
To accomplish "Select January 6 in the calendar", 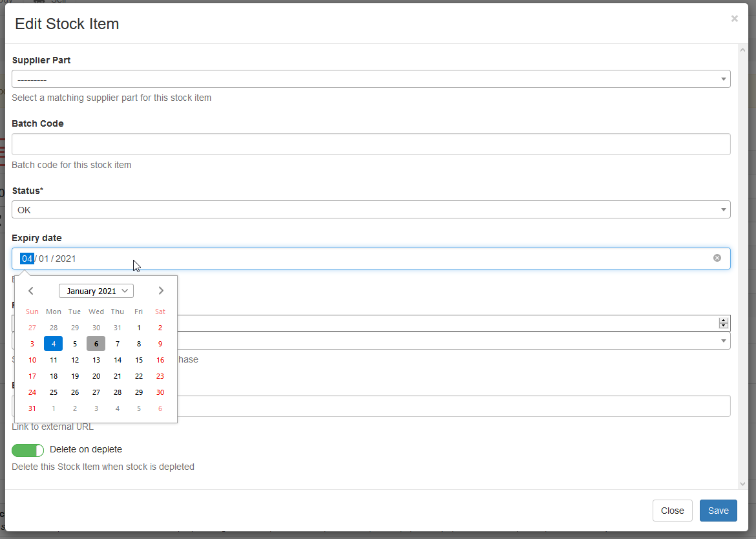I will point(96,344).
